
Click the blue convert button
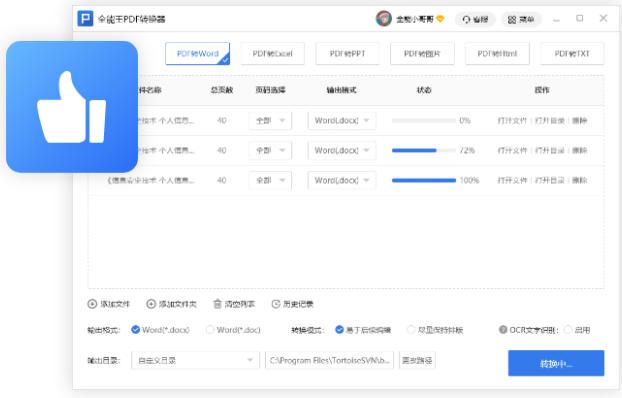point(556,363)
